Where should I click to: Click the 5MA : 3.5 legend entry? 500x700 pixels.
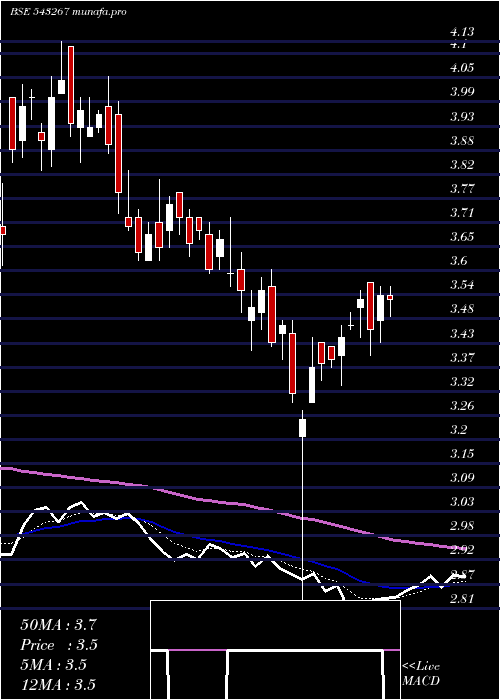[53, 665]
